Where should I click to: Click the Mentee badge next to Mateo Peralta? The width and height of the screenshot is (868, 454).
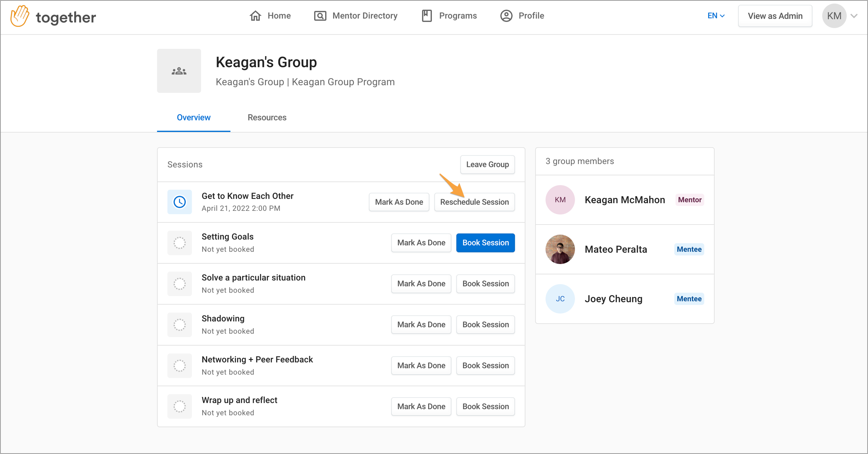689,249
